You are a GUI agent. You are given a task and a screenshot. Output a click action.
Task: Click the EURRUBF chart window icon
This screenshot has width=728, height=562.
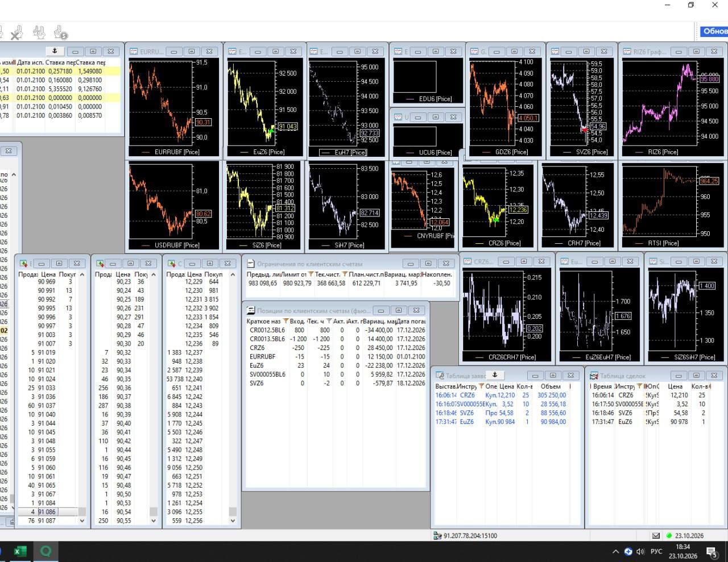point(134,51)
